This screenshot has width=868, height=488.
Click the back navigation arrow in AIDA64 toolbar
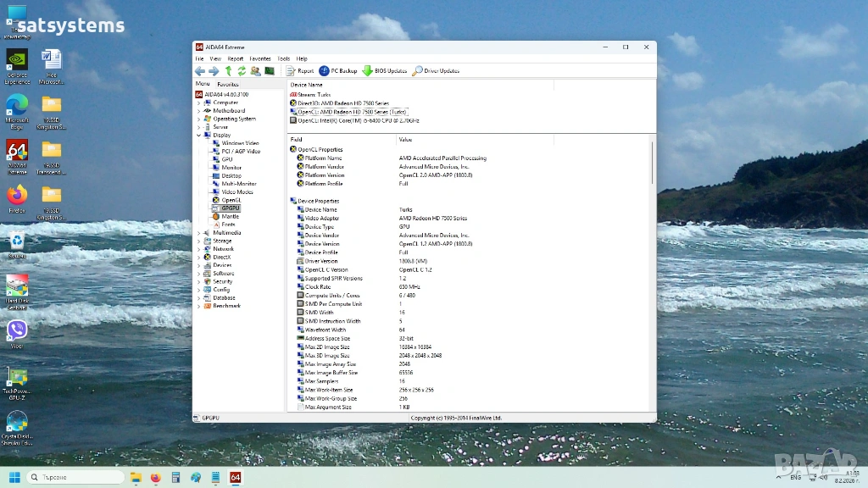point(200,71)
